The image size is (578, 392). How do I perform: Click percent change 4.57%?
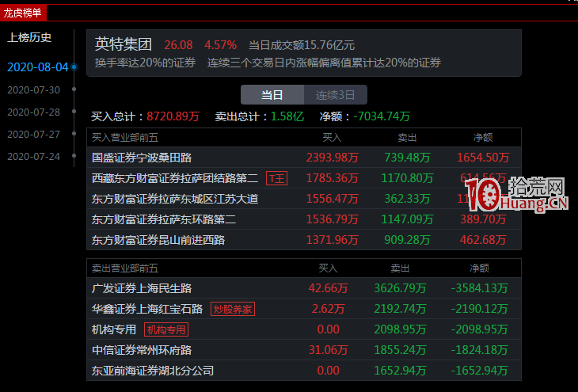pos(220,45)
